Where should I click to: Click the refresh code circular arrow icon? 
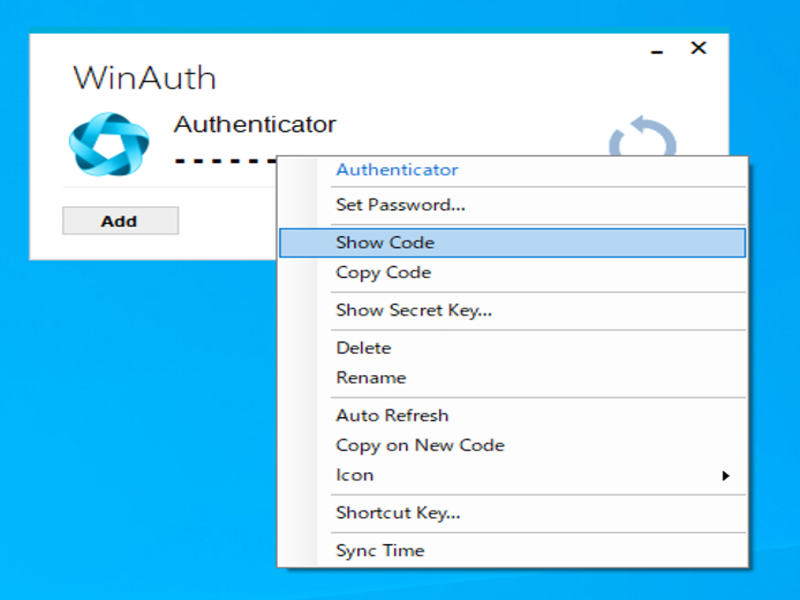[643, 136]
